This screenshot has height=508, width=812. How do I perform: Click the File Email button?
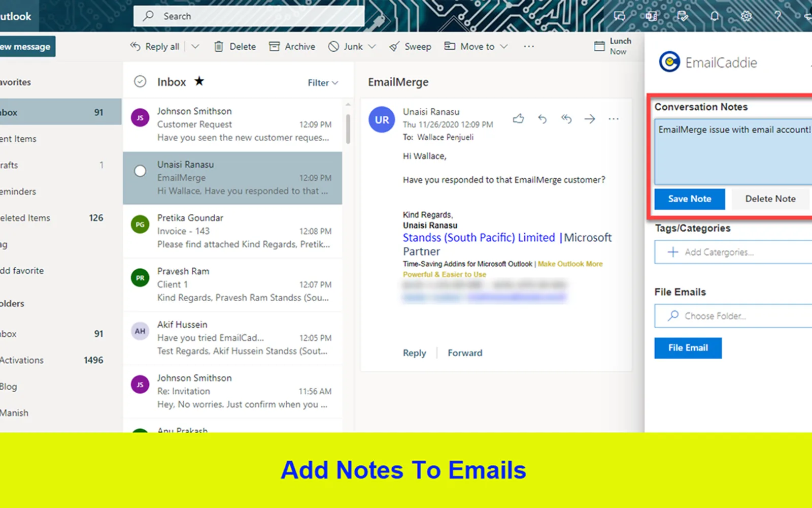[x=688, y=348]
